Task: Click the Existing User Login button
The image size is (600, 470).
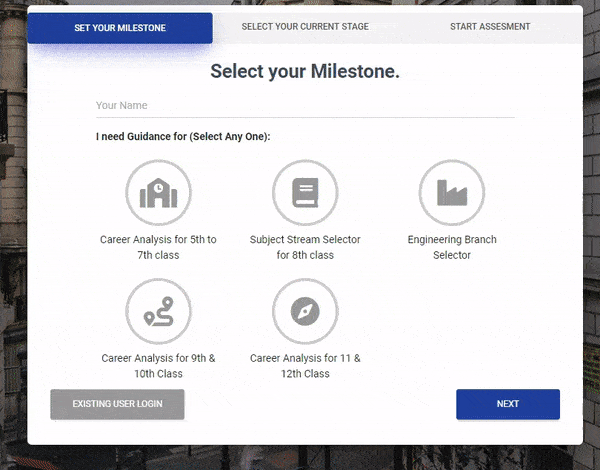Action: point(117,404)
